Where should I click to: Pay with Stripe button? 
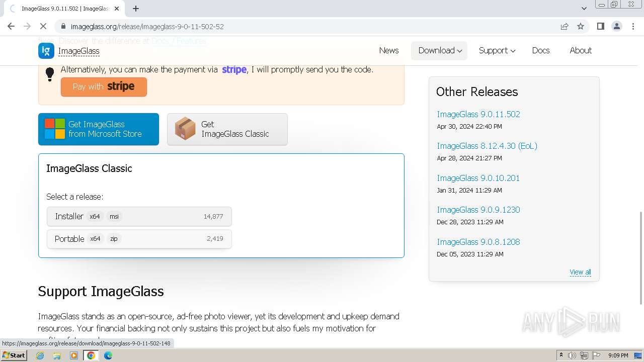[x=104, y=86]
